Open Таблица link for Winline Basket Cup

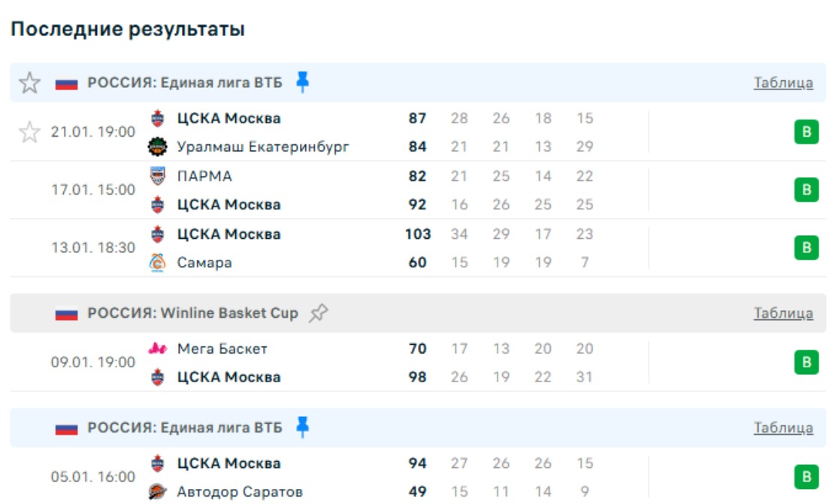coord(783,313)
